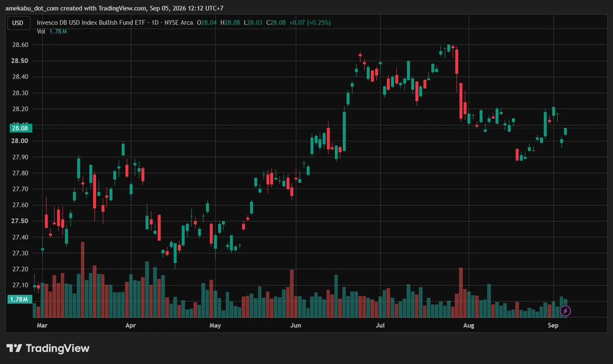Click the green 28.08 current price tag
This screenshot has height=364, width=613.
[20, 128]
